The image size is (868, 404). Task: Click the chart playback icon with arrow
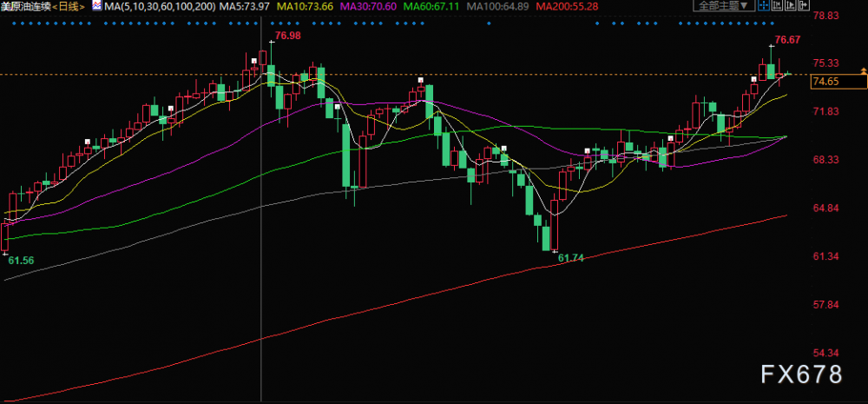(791, 5)
